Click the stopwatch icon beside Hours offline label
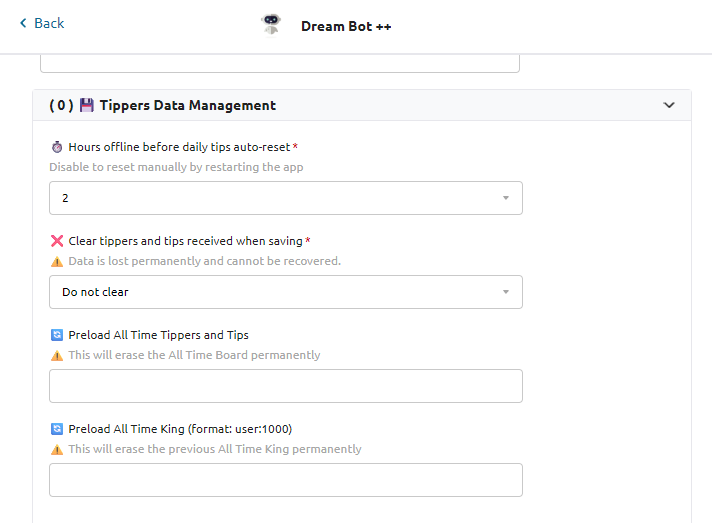Screen dimensions: 712x523 (x=57, y=147)
